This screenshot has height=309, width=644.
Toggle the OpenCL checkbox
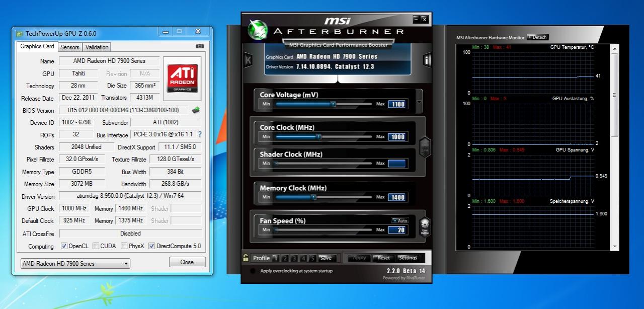[x=64, y=246]
